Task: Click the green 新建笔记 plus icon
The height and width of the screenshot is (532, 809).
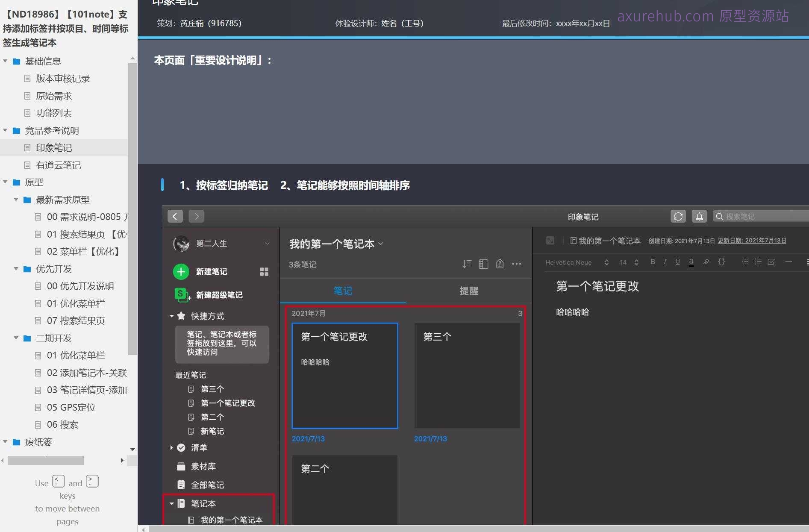Action: click(x=181, y=271)
